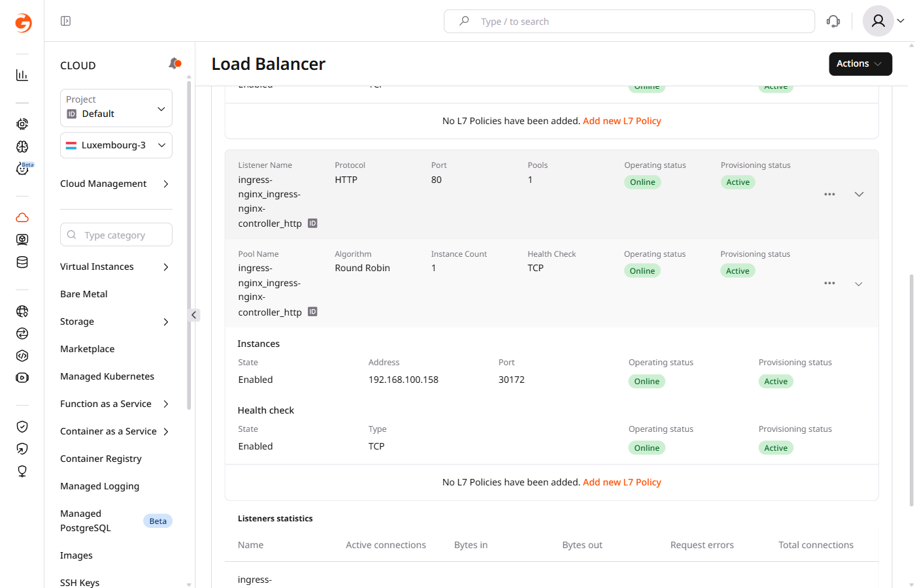
Task: Open the video play streaming icon
Action: [x=22, y=378]
